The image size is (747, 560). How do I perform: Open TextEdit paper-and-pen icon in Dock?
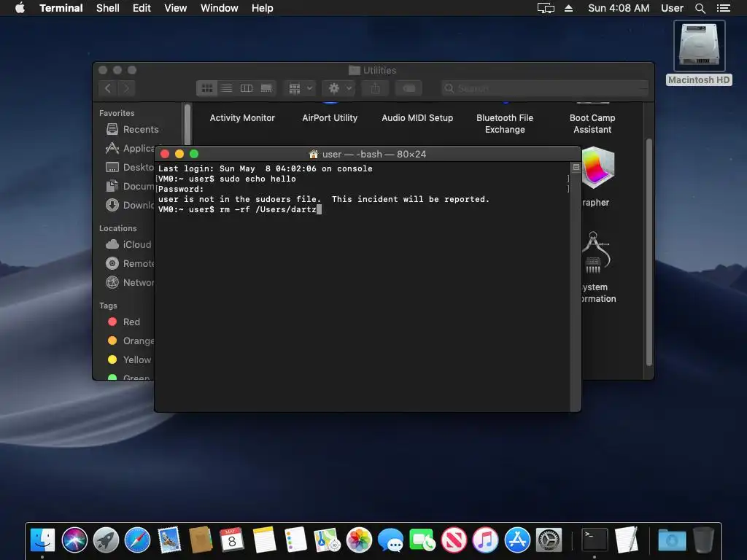click(627, 540)
